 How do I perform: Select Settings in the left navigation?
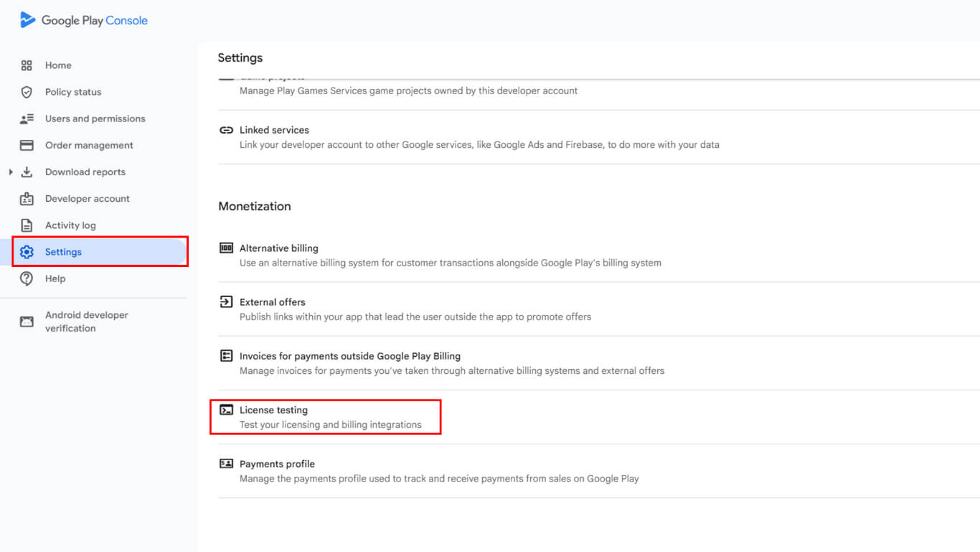point(63,252)
